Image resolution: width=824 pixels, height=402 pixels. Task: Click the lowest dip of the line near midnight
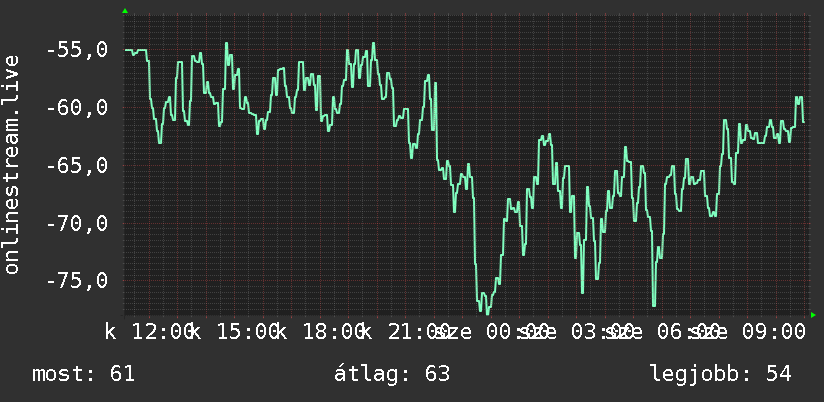[487, 312]
